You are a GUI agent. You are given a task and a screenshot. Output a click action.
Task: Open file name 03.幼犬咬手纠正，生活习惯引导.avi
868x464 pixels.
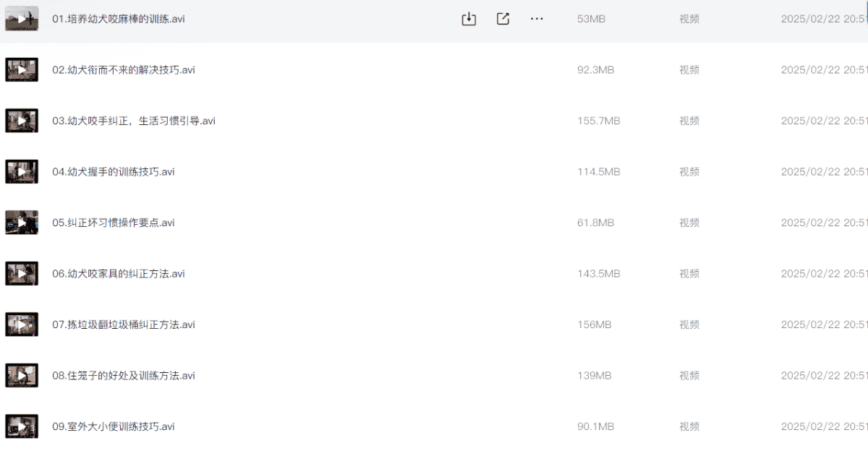[x=134, y=121]
